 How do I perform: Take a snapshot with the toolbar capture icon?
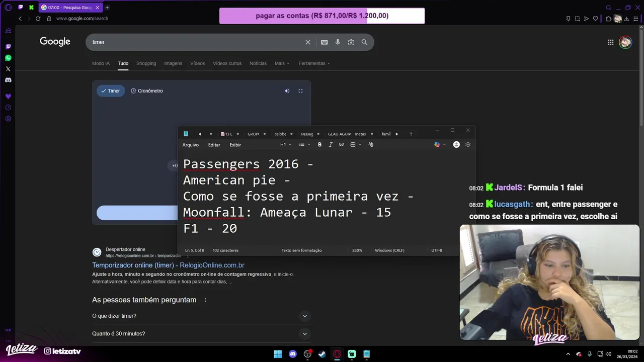[577, 19]
